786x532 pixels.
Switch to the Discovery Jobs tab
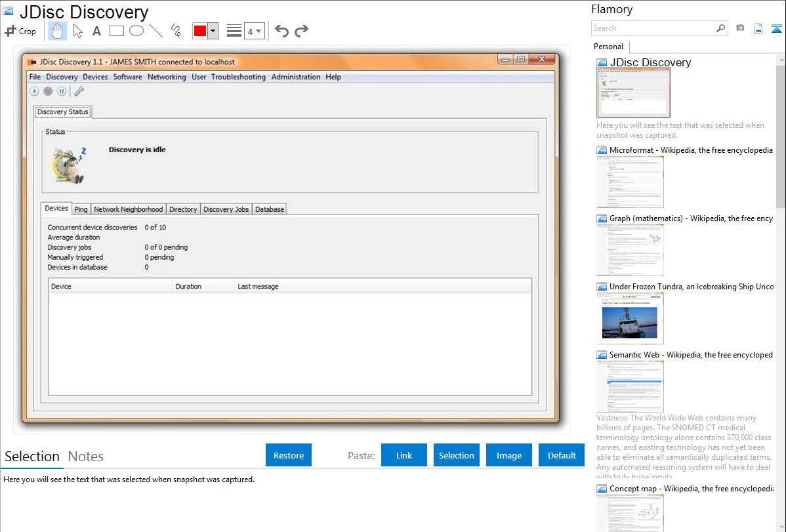coord(226,209)
